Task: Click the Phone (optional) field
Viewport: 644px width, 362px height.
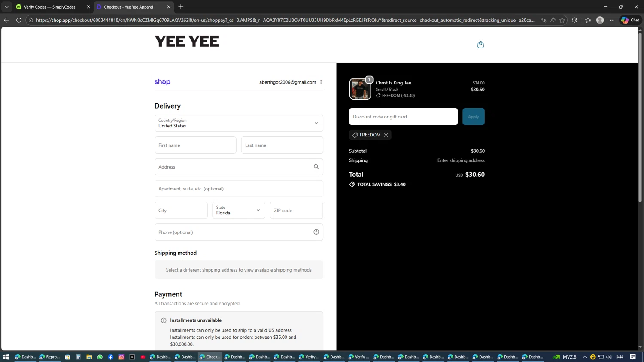Action: click(239, 232)
